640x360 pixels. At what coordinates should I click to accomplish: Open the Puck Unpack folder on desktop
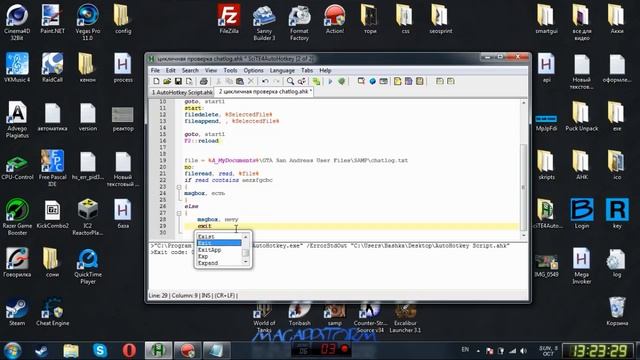pyautogui.click(x=581, y=117)
